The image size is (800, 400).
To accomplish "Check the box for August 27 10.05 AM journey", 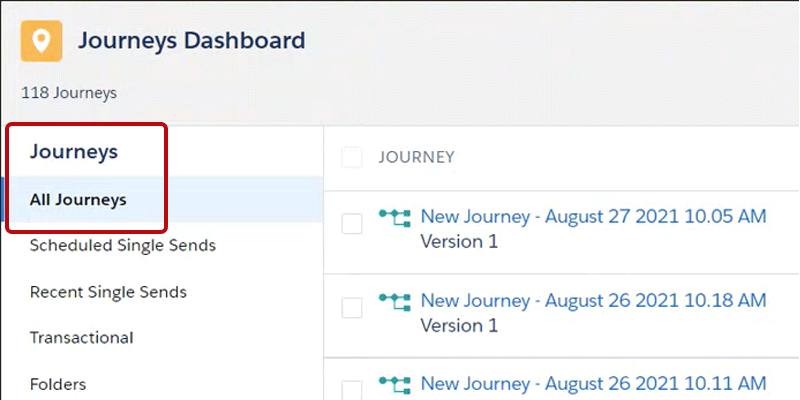I will coord(352,225).
